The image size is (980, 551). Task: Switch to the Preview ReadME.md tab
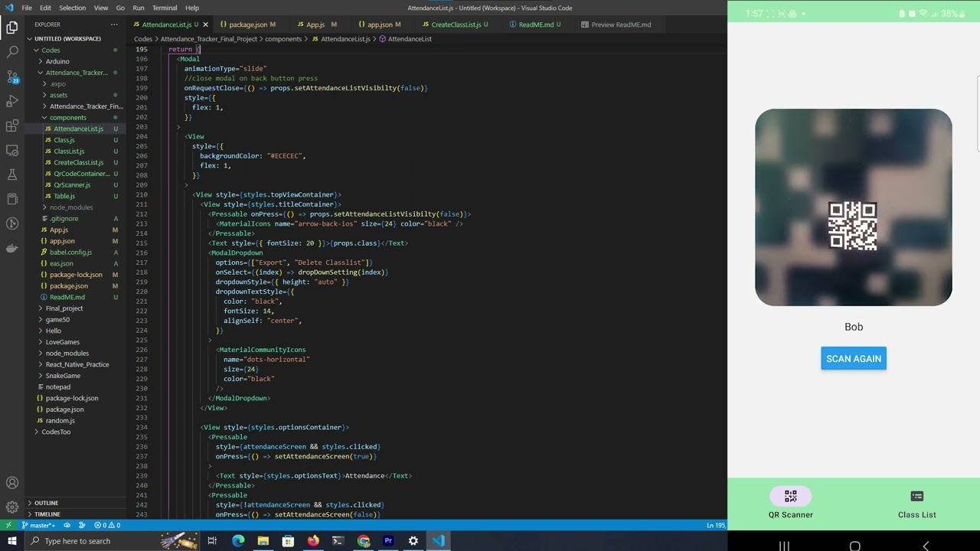(x=621, y=24)
